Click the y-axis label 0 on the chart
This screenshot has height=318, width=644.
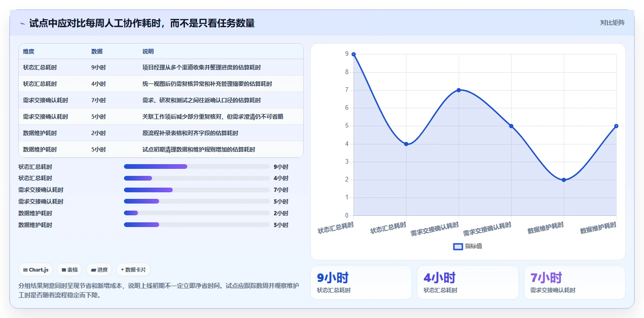coord(347,216)
